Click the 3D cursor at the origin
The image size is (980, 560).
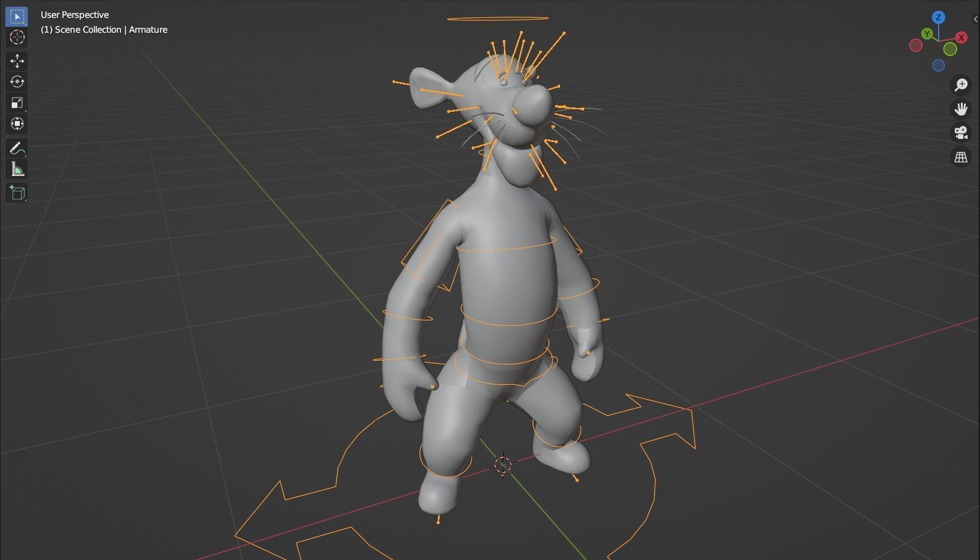503,465
